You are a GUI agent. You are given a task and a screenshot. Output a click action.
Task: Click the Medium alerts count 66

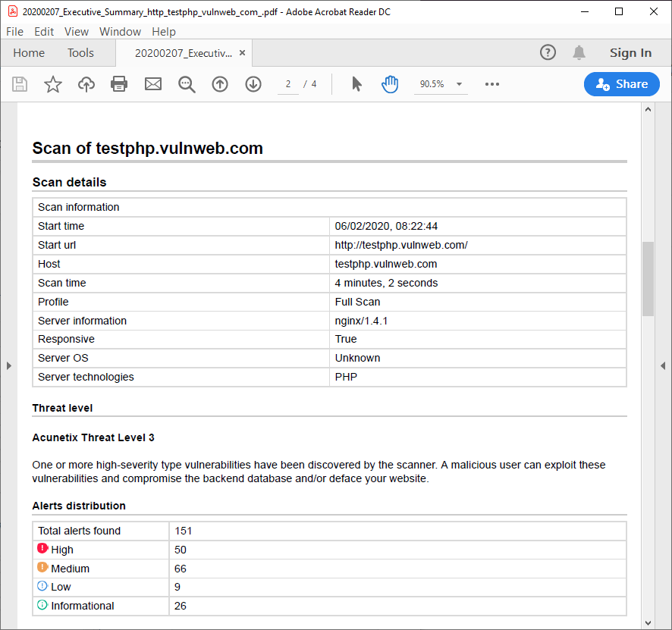(181, 569)
